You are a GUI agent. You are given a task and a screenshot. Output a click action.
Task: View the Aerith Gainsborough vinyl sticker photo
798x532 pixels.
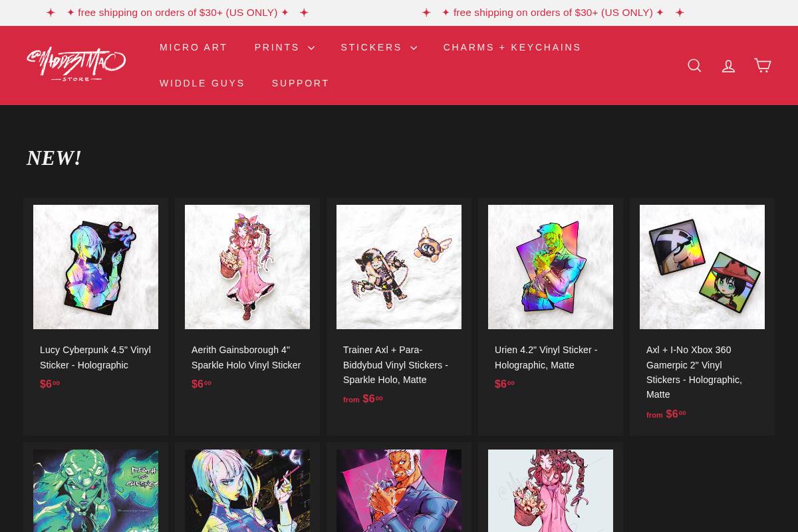(x=247, y=267)
